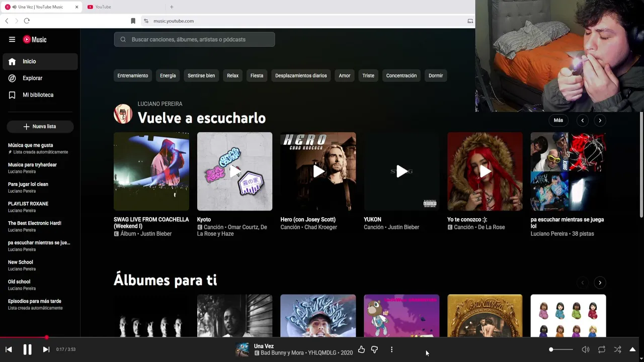Viewport: 644px width, 362px height.
Task: Open Explorar in sidebar
Action: tap(40, 78)
